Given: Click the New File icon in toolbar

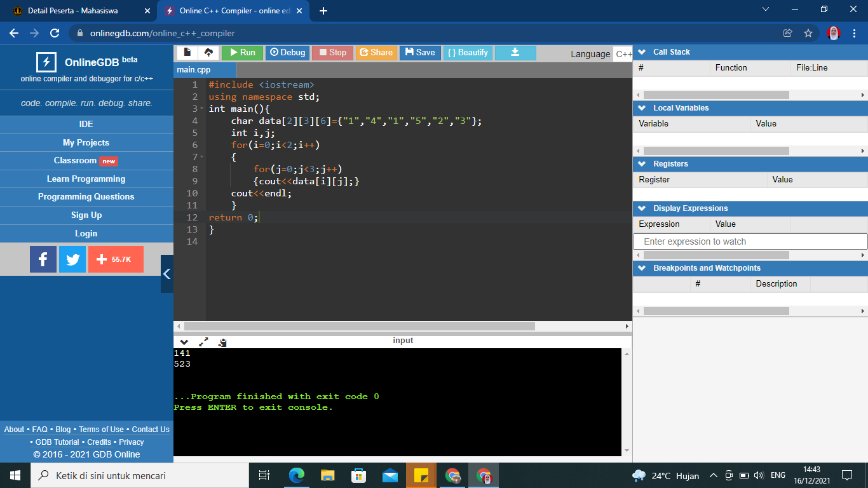Looking at the screenshot, I should point(187,53).
